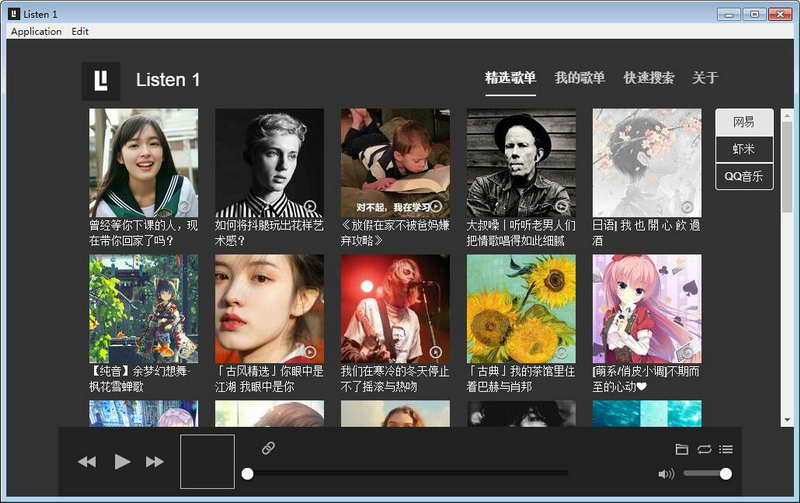Click the playback progress bar
800x503 pixels.
[407, 474]
